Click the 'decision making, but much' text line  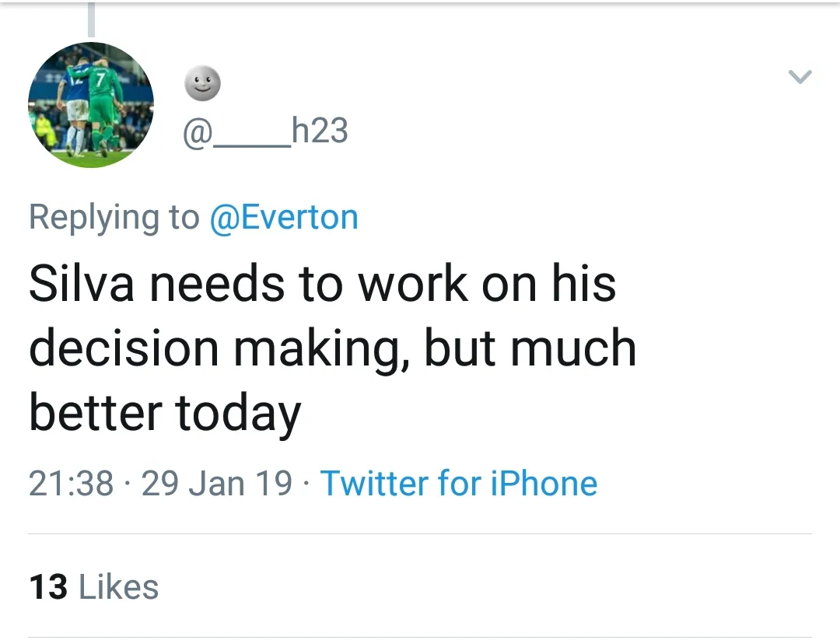332,348
